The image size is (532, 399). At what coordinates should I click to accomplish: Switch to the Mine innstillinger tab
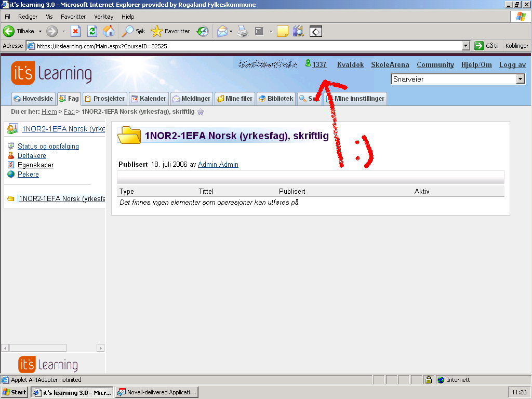point(355,99)
